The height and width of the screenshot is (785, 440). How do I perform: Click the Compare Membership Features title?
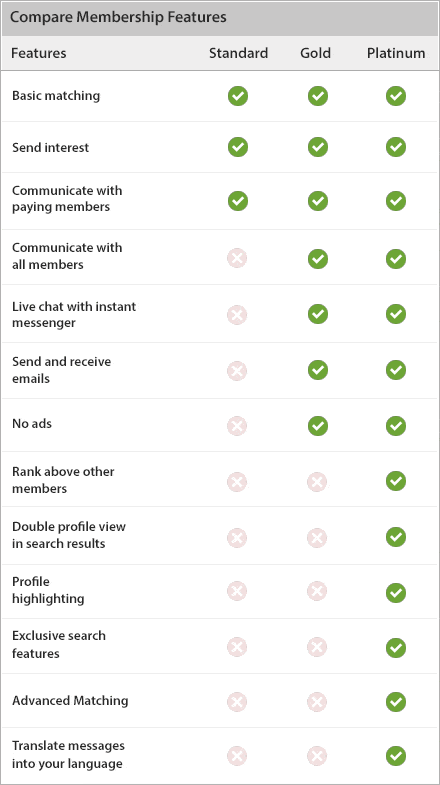point(118,18)
